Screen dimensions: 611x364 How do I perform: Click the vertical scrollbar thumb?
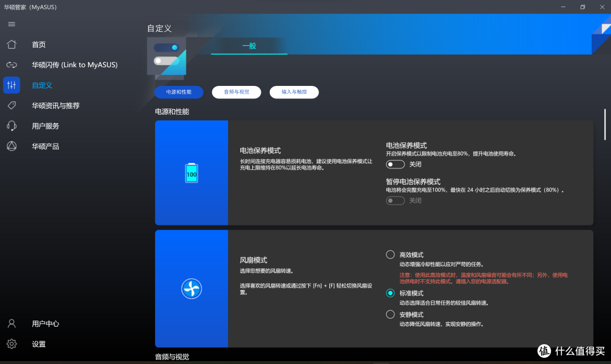[x=605, y=124]
